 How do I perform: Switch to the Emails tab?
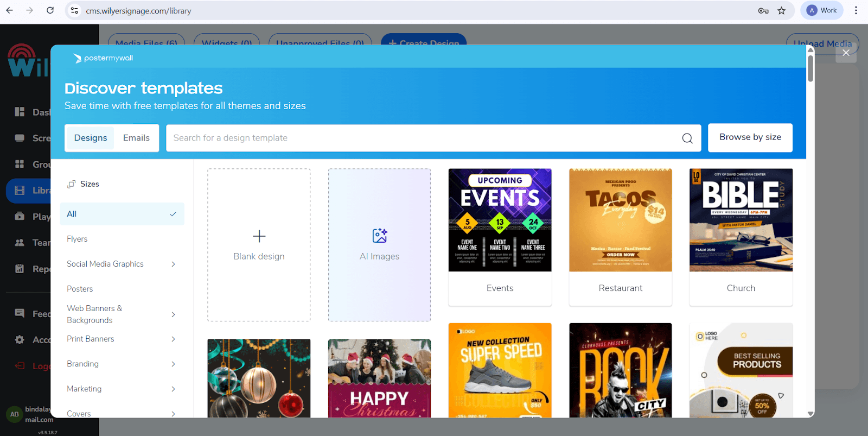tap(136, 138)
